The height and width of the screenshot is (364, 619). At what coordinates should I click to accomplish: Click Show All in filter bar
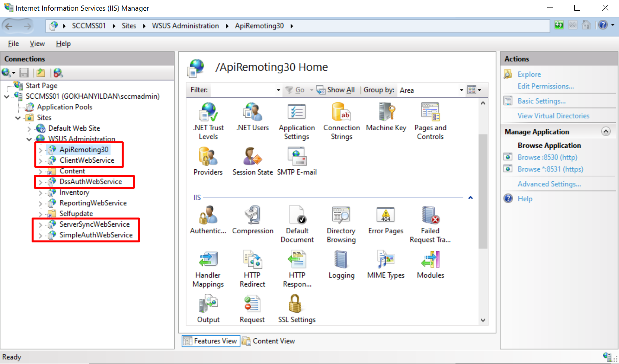pos(336,90)
